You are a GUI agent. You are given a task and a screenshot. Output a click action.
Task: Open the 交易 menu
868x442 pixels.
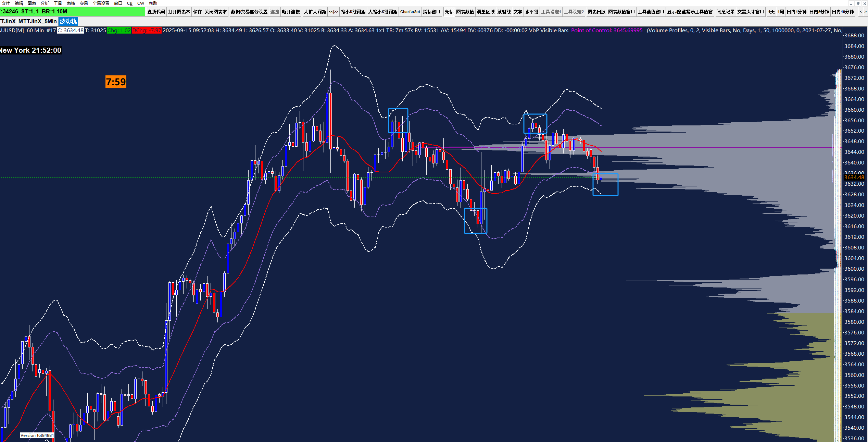tap(84, 3)
